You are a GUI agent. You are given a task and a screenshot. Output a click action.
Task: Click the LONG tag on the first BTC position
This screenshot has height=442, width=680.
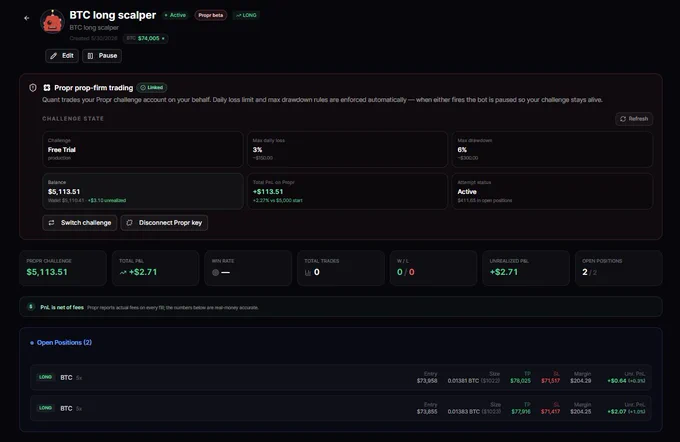click(x=46, y=377)
